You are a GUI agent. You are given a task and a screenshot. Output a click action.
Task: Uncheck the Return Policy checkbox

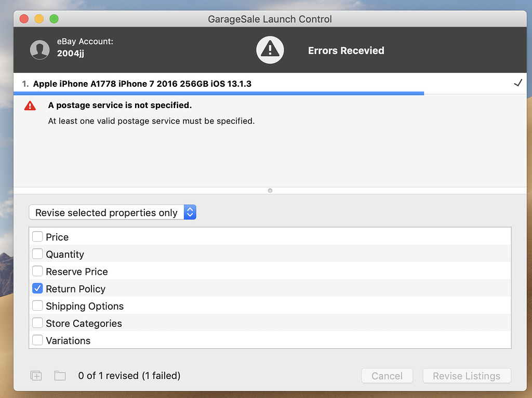[37, 288]
